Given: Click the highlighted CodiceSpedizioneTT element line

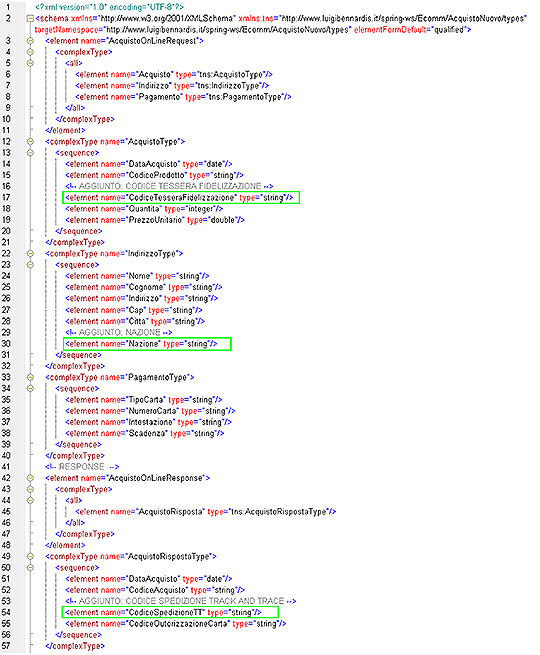Looking at the screenshot, I should pyautogui.click(x=170, y=612).
